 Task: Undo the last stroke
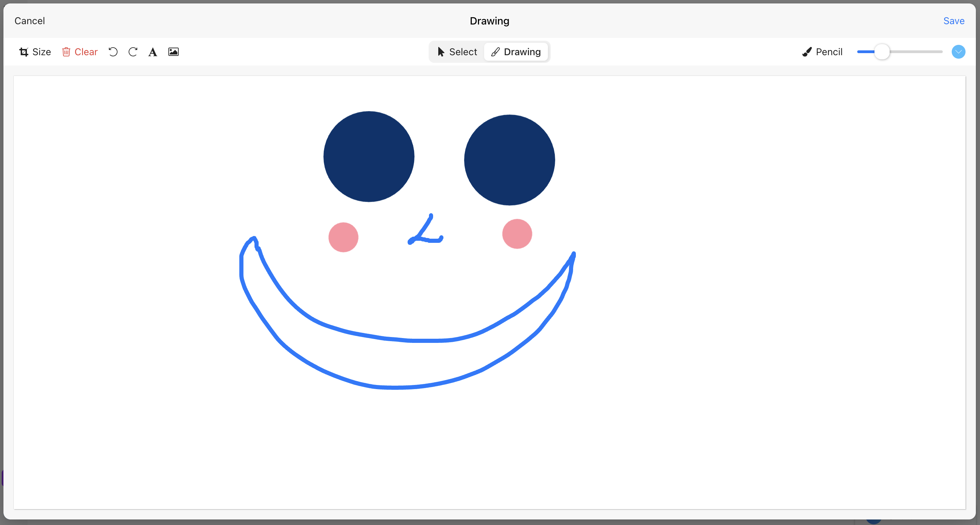(x=113, y=52)
